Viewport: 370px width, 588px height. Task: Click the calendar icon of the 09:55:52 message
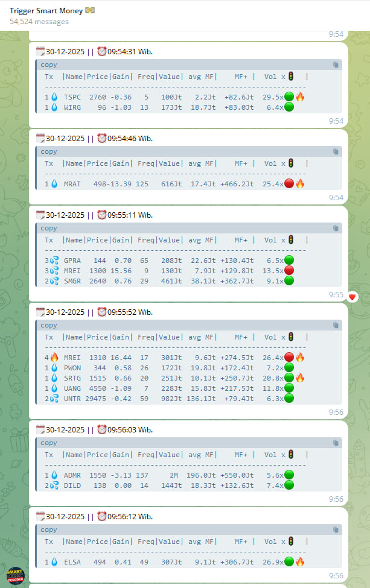[x=40, y=312]
